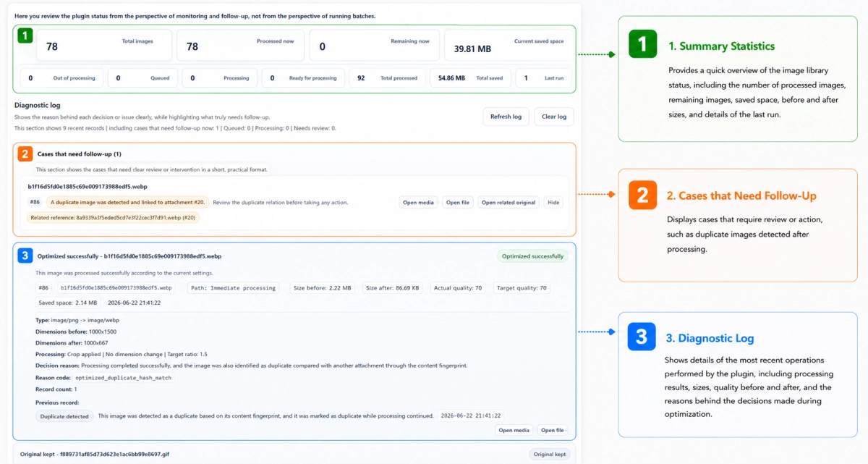The width and height of the screenshot is (868, 464).
Task: Click the gray Original kept status badge
Action: pos(549,455)
